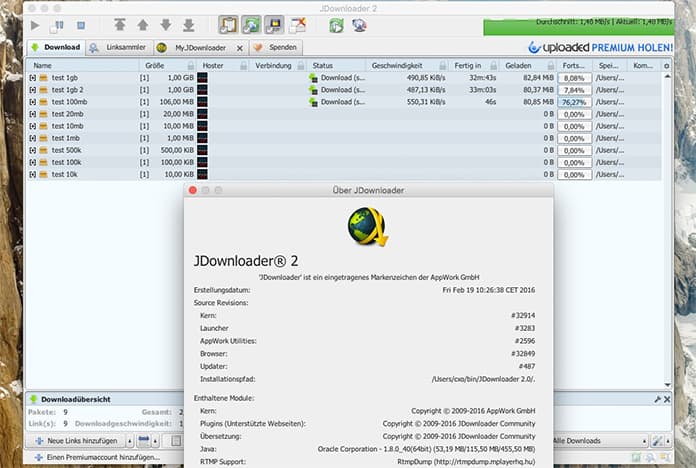Click the bottom bar settings tool icon
This screenshot has width=696, height=468.
[x=657, y=441]
